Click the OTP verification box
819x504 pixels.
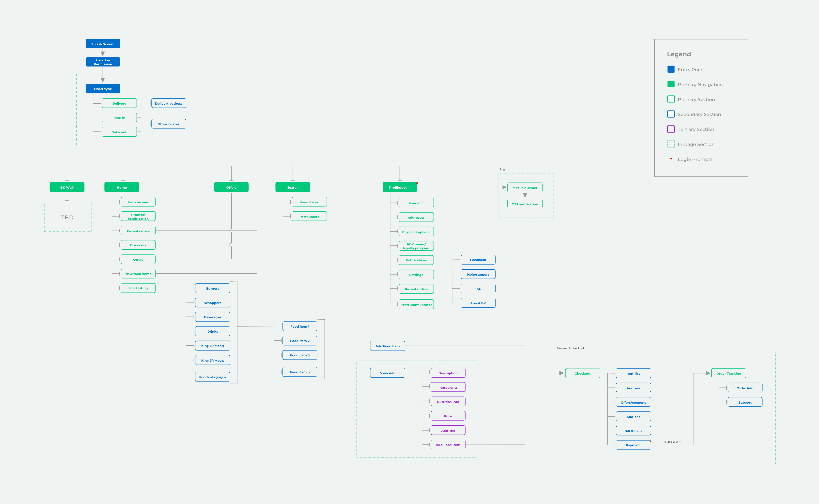(x=525, y=204)
